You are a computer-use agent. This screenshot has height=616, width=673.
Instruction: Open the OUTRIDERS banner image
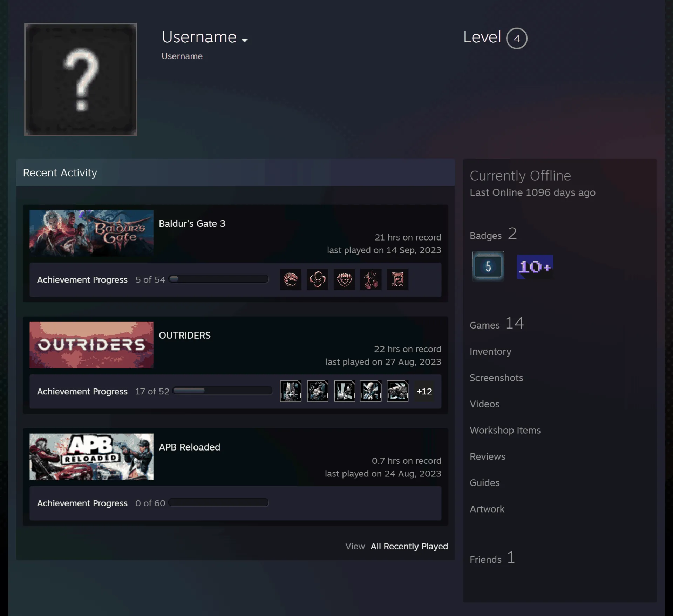tap(91, 345)
